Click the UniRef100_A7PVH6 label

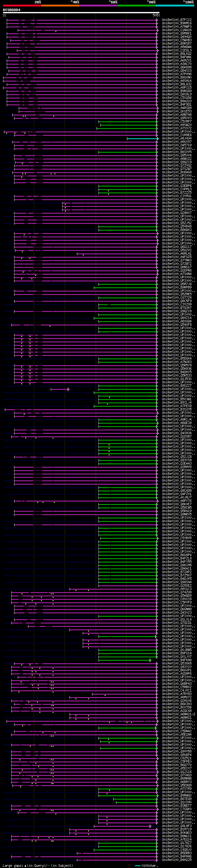click(176, 74)
